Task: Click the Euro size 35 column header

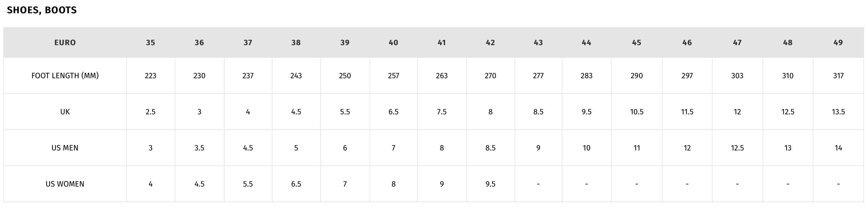Action: [x=151, y=43]
